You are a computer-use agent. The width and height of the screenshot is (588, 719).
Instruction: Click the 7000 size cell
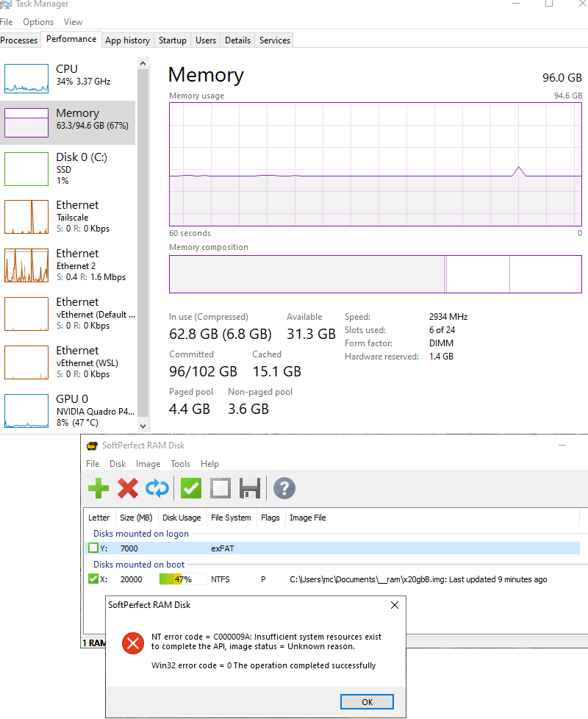coord(129,548)
